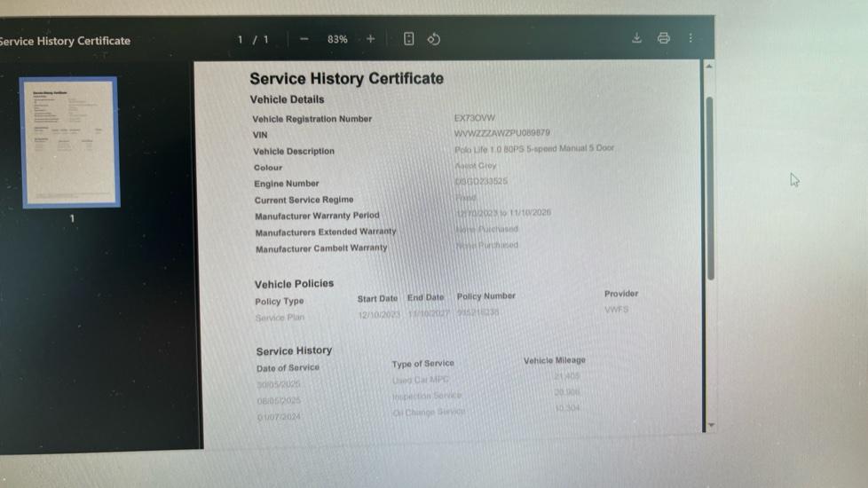Click the Service History Certificate toolbar title

[x=64, y=41]
